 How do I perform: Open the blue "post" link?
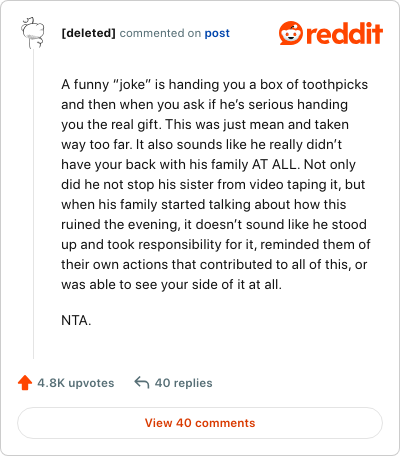(217, 33)
